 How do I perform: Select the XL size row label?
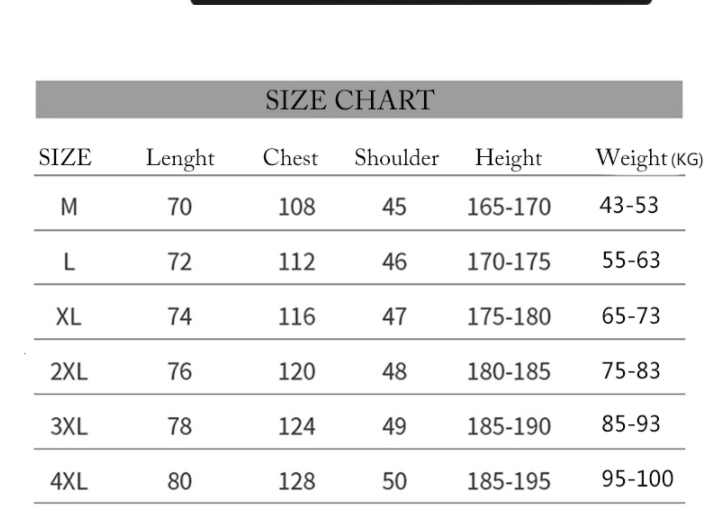(68, 317)
